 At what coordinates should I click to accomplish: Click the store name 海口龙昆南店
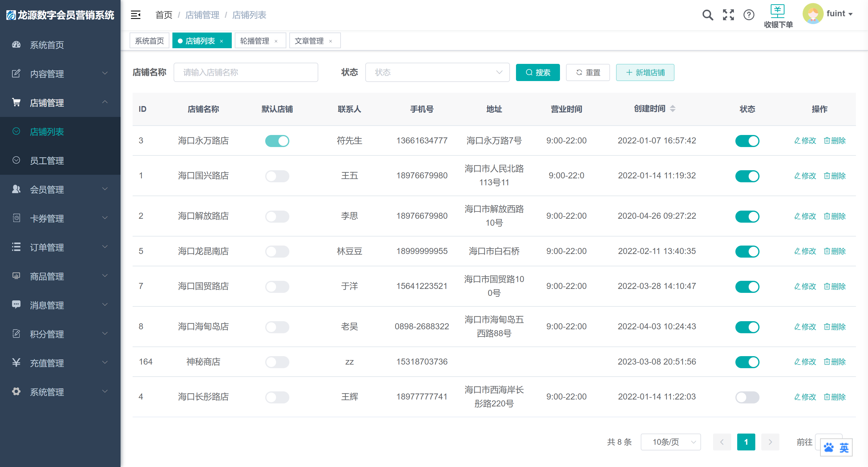click(x=203, y=251)
